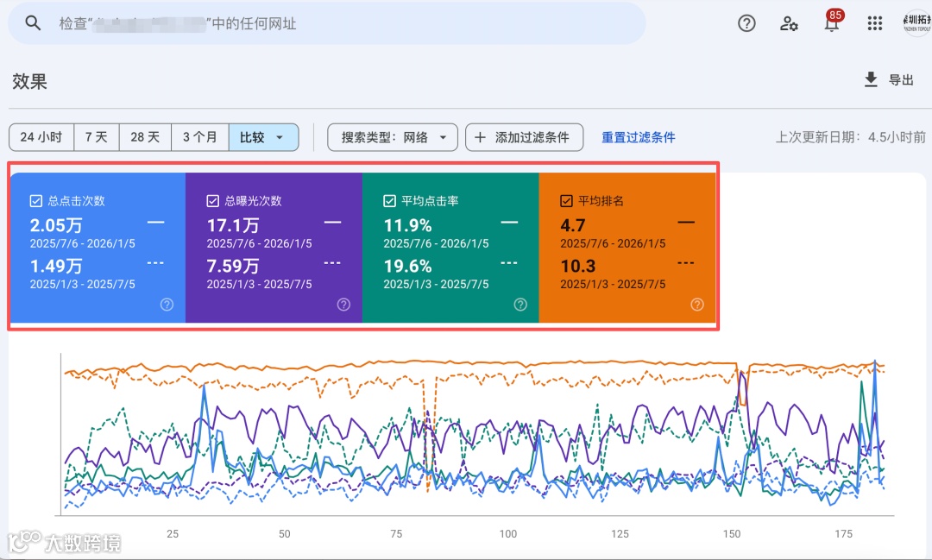Click the 上次更新日期: 4.5小时前 text
Screen dimensions: 932x560
pyautogui.click(x=851, y=137)
